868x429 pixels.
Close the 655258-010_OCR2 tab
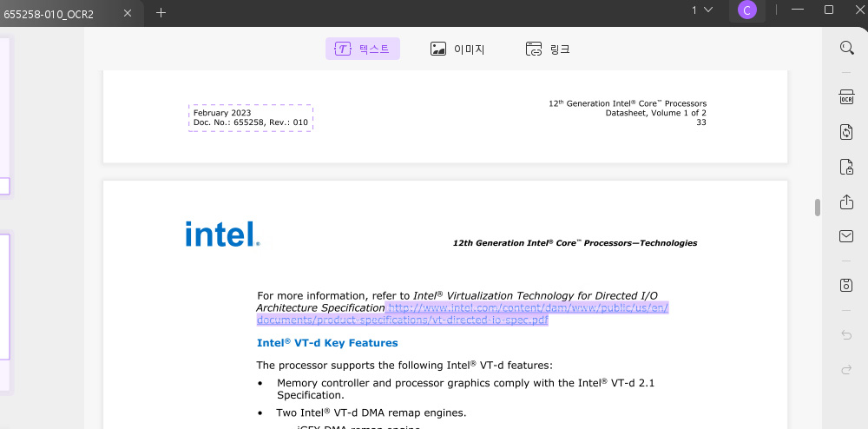128,13
